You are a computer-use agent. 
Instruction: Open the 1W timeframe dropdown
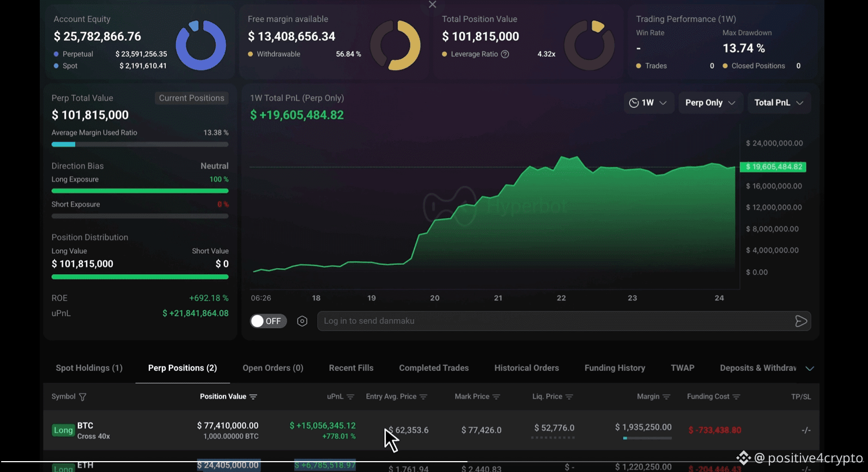pyautogui.click(x=648, y=103)
